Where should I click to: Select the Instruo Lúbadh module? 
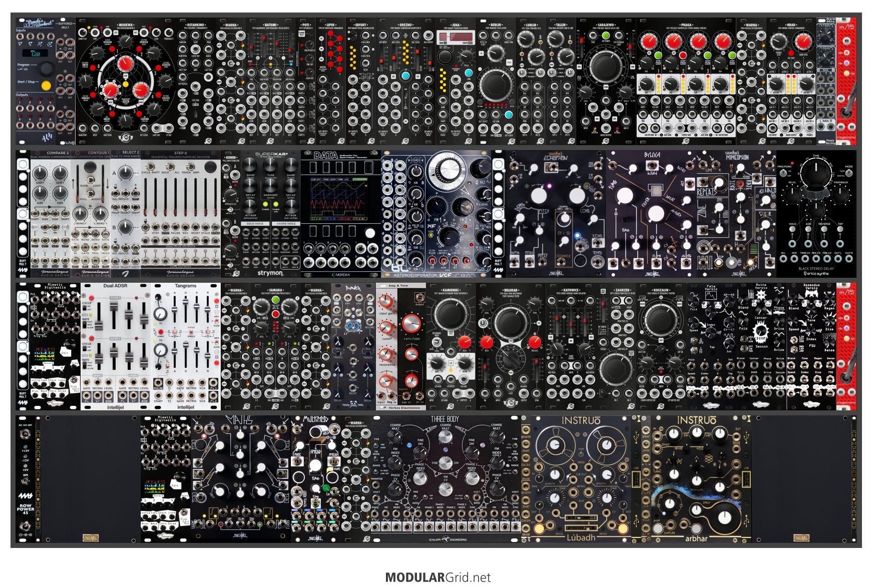581,479
